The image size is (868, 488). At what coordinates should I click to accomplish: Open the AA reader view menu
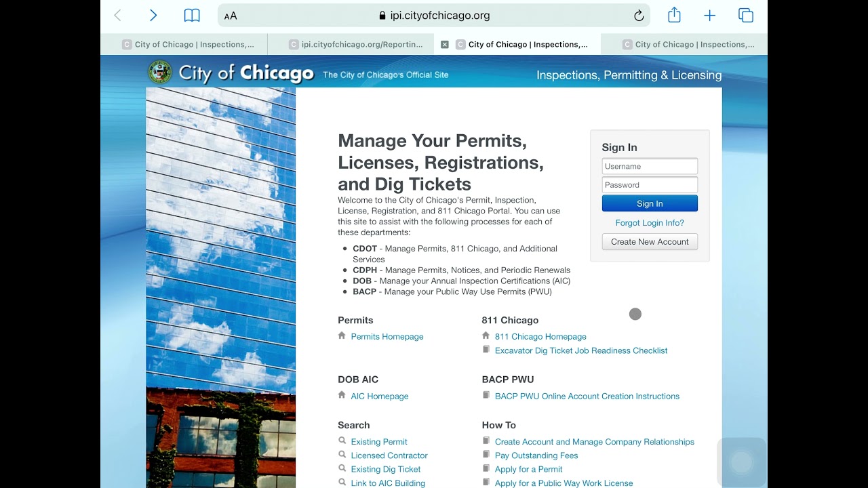click(231, 16)
